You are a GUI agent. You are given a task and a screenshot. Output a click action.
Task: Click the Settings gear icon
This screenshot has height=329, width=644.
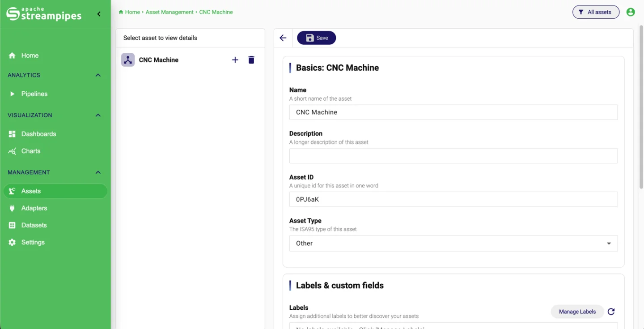12,242
